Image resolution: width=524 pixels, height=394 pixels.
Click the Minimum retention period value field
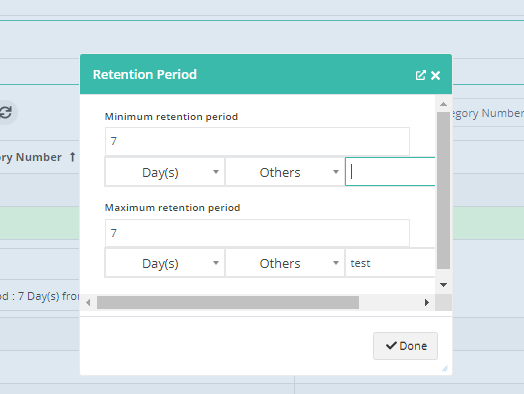point(257,141)
